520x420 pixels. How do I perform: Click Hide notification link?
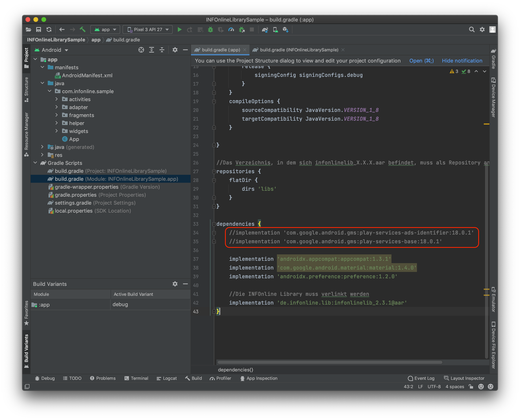[462, 61]
